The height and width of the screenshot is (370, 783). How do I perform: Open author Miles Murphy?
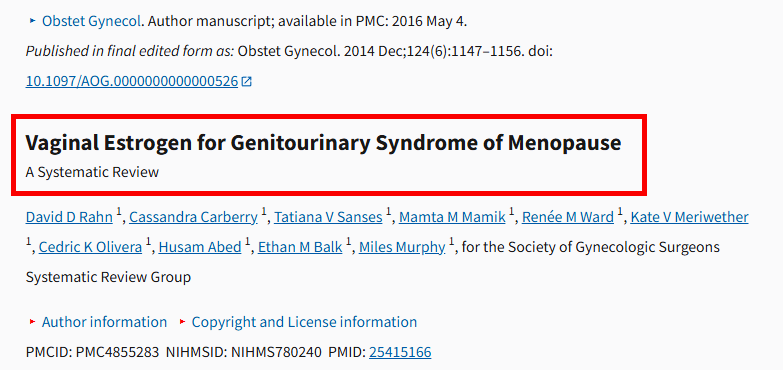(402, 247)
